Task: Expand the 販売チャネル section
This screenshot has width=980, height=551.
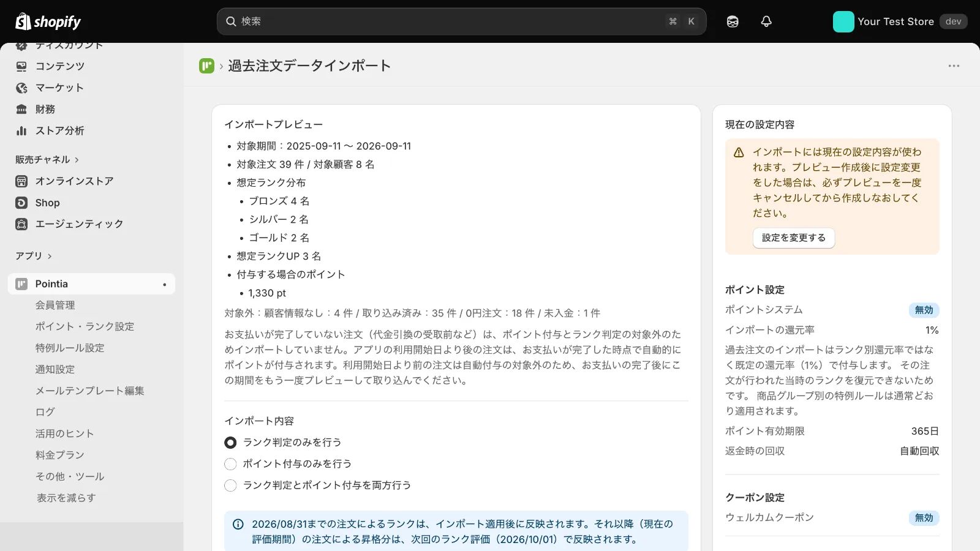Action: point(47,160)
